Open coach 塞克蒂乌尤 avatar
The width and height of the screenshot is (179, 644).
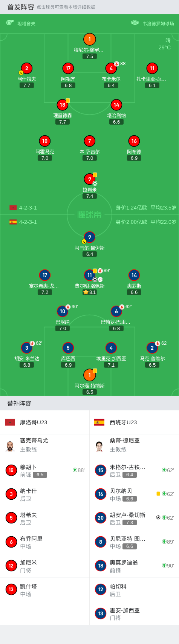tap(10, 445)
